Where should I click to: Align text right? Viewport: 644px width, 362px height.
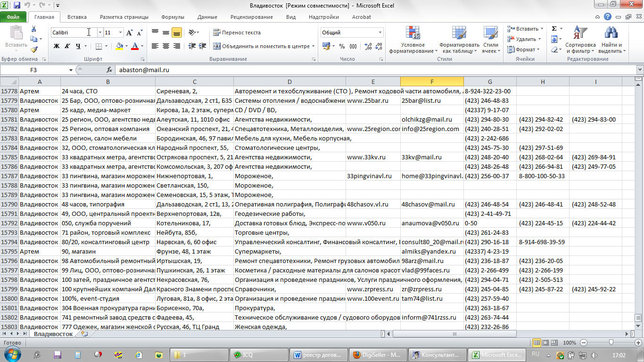[177, 46]
